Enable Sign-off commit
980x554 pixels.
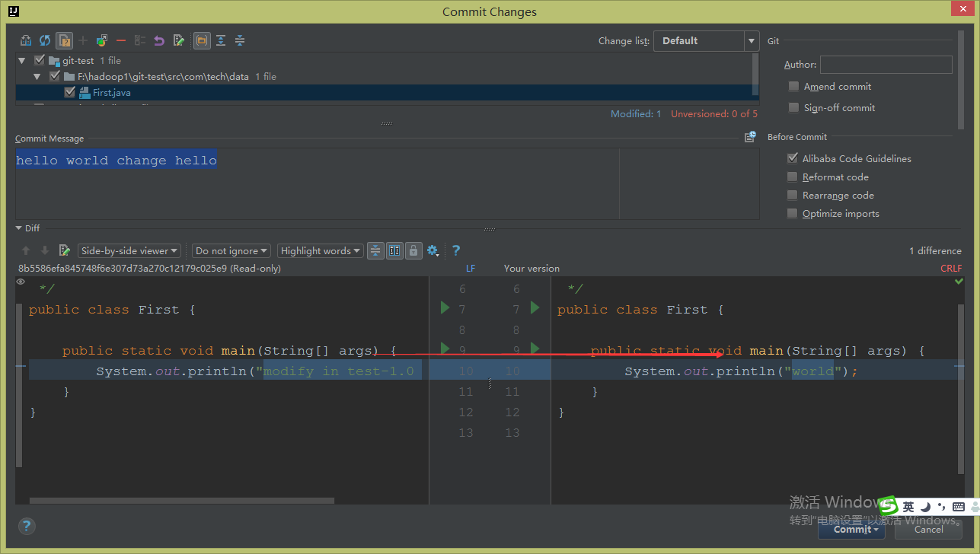click(793, 108)
